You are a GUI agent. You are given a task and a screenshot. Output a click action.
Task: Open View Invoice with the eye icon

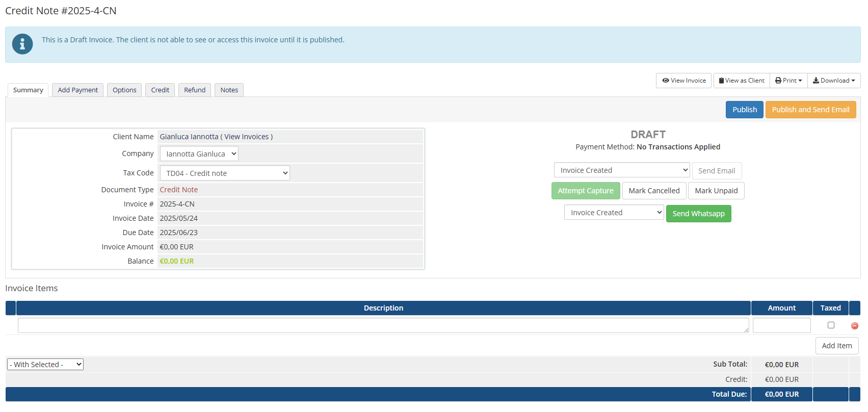click(683, 81)
